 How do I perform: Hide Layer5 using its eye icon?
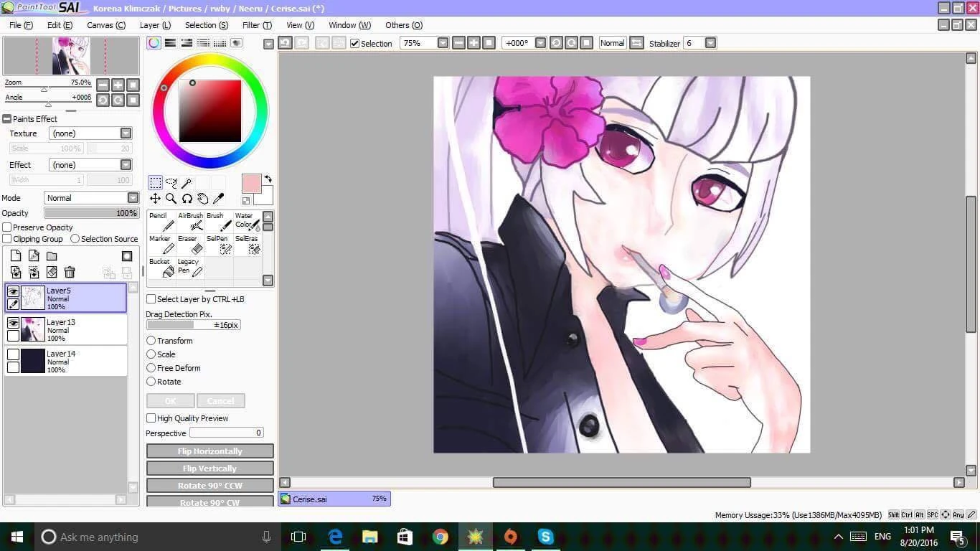coord(13,291)
